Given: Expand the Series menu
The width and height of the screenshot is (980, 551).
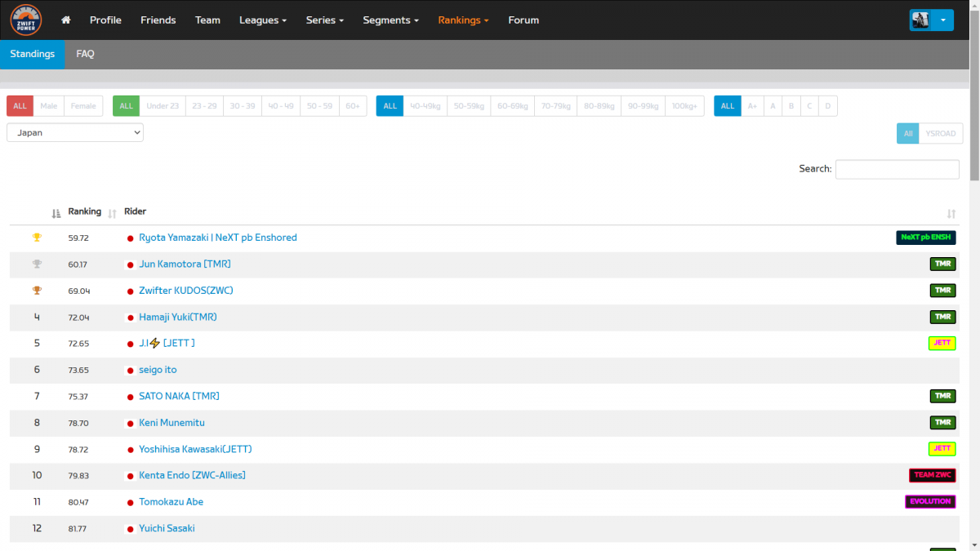Looking at the screenshot, I should click(x=325, y=20).
